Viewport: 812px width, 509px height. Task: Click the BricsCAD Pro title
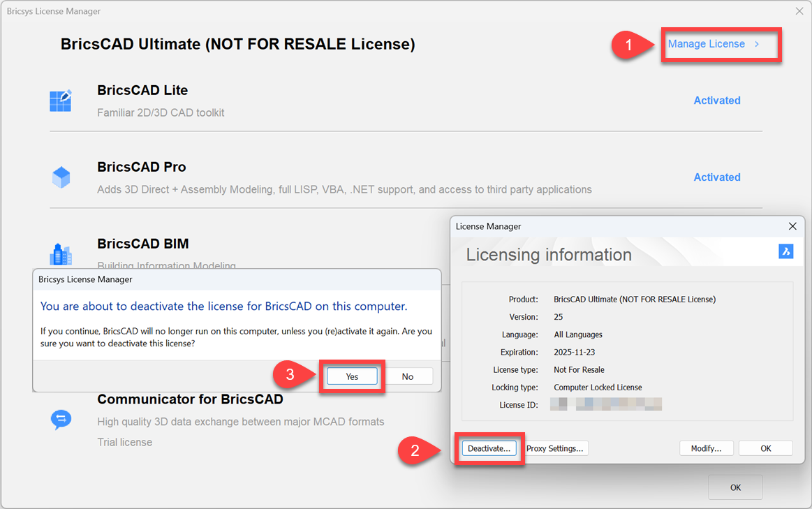(141, 167)
